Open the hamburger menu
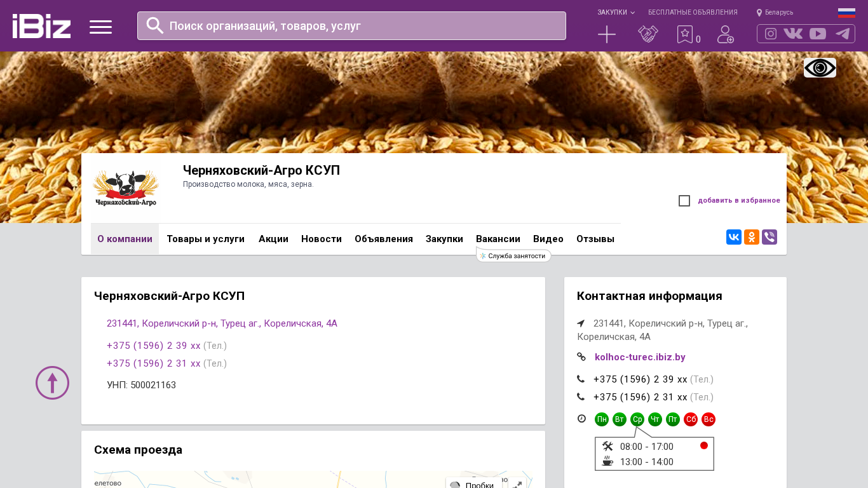The width and height of the screenshot is (868, 488). (x=100, y=27)
